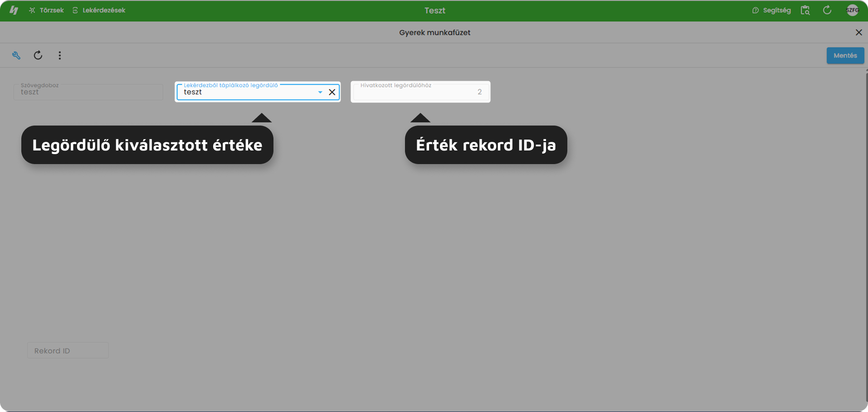
Task: Click the app logo in the header
Action: [14, 10]
